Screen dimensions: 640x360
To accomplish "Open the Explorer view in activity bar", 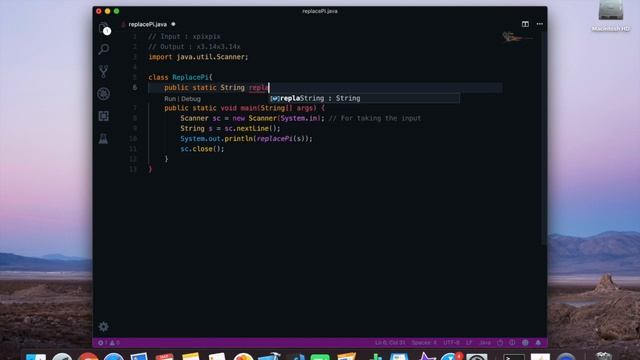I will 104,29.
